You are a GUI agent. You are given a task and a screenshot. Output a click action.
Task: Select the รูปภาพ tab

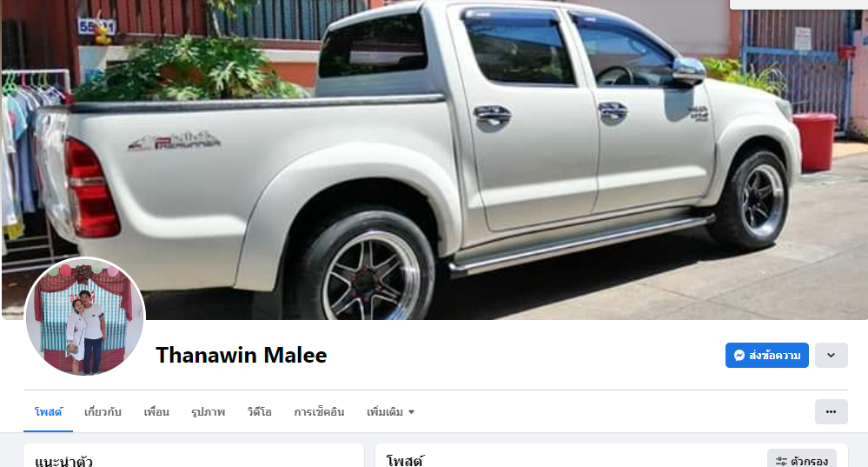coord(209,411)
